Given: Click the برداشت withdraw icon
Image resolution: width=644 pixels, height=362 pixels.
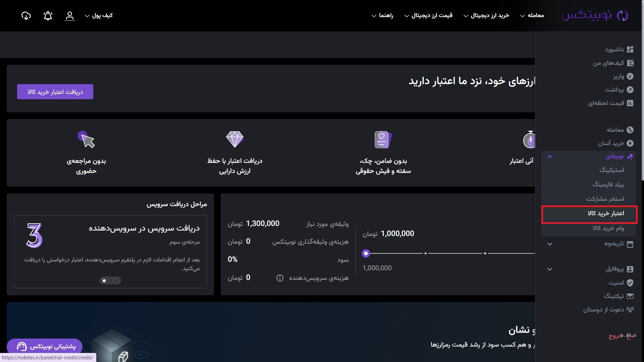Looking at the screenshot, I should (630, 90).
